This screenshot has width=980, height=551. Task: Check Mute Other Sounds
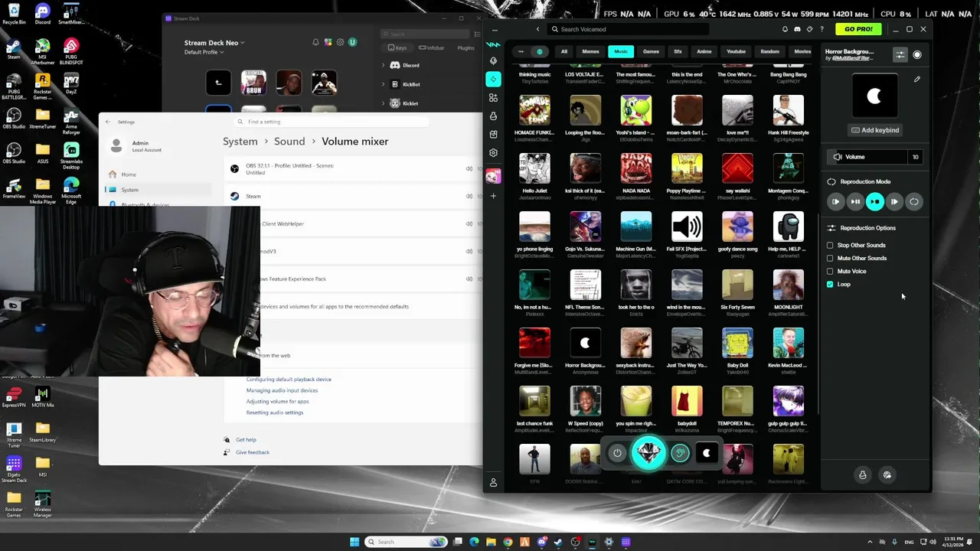click(x=830, y=259)
